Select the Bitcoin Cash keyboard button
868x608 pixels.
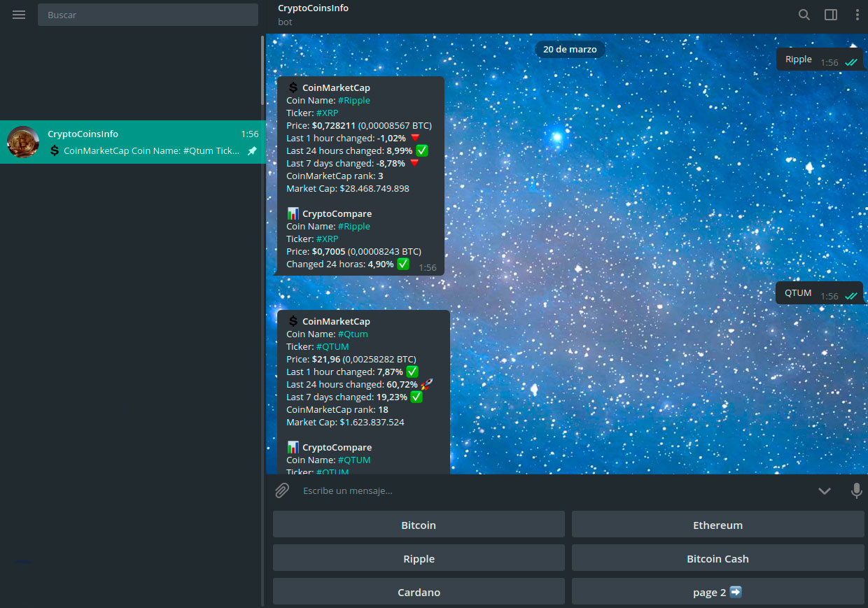click(x=717, y=558)
